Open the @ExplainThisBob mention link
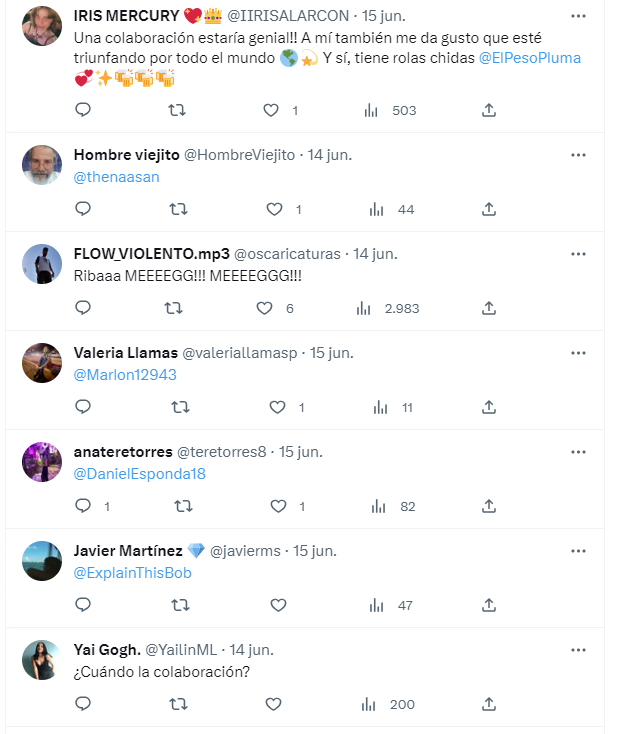Viewport: 626px width, 734px height. [x=133, y=573]
